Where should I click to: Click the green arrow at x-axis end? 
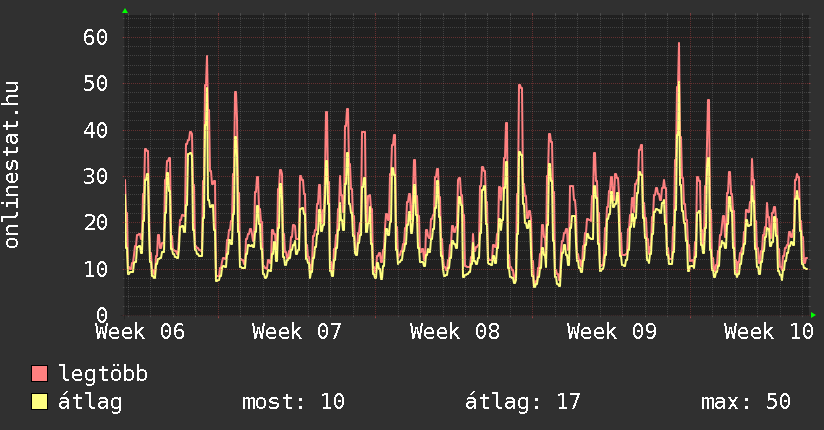[x=814, y=315]
